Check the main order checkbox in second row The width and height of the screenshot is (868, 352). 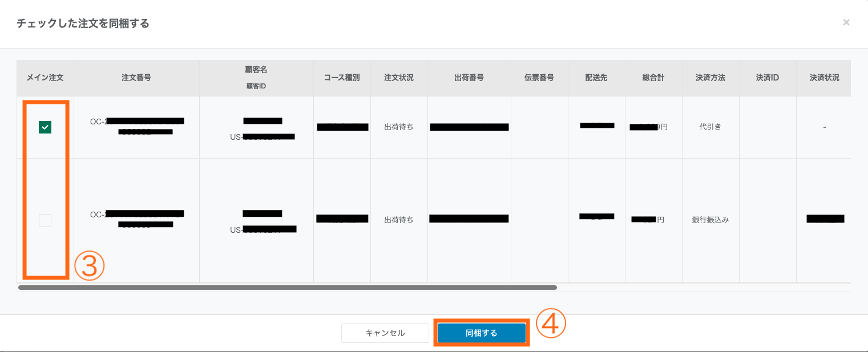click(x=45, y=220)
